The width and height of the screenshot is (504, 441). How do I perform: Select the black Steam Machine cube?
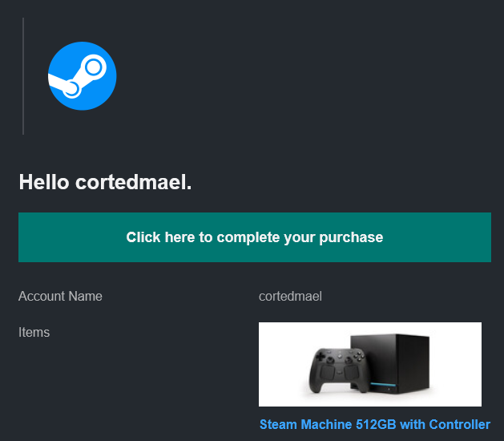(389, 363)
